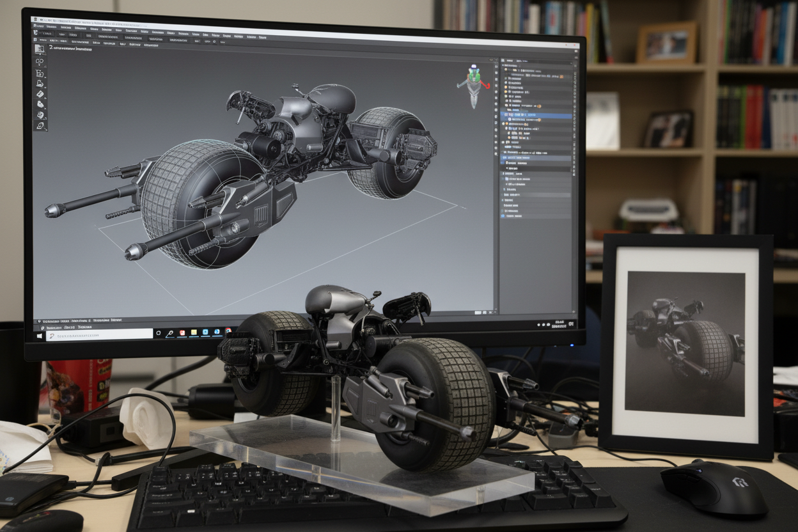Click the taskbar search box
Viewport: 798px width, 532px height.
tap(99, 334)
